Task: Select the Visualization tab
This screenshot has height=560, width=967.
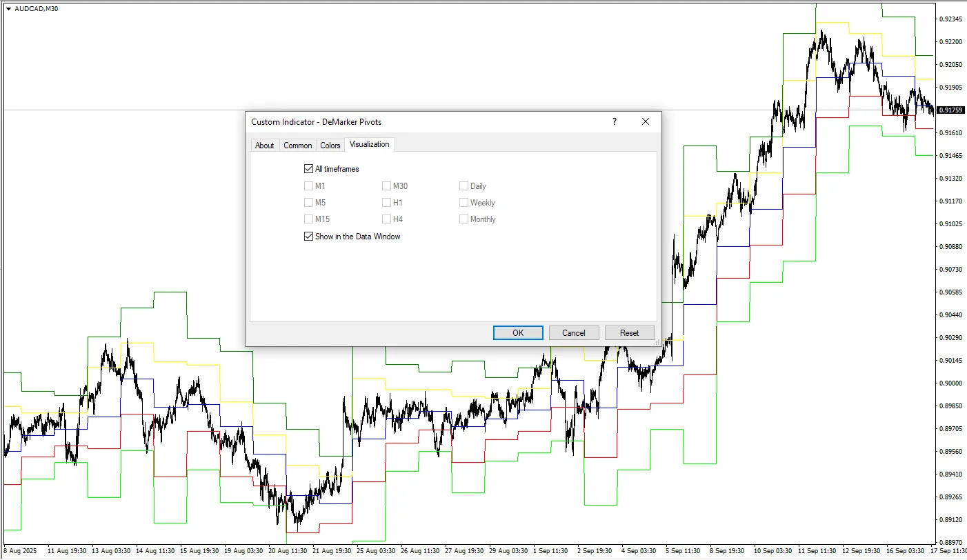Action: click(x=369, y=144)
